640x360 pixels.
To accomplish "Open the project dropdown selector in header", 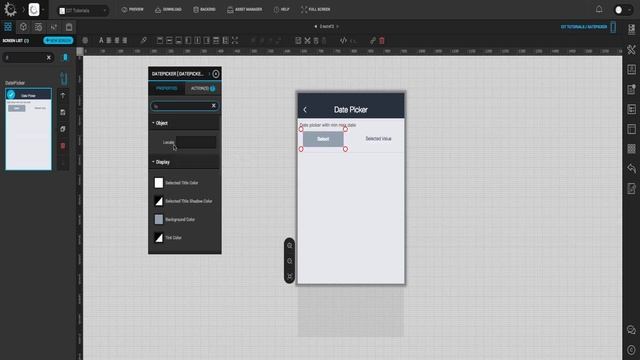I will coord(83,10).
